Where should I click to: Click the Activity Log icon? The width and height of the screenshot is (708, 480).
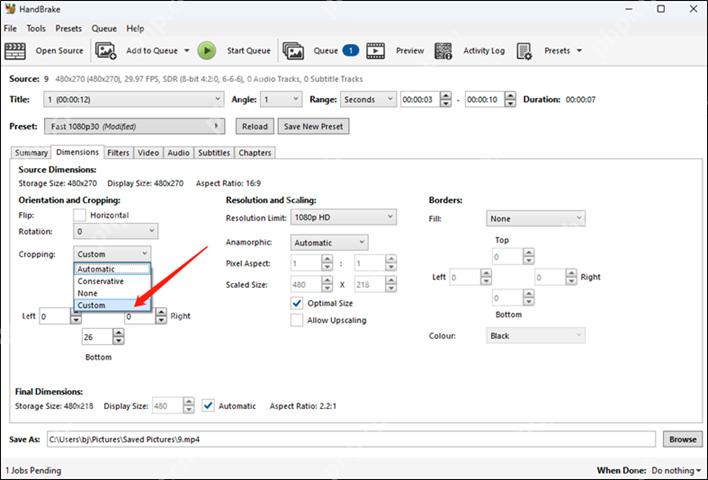tap(443, 51)
